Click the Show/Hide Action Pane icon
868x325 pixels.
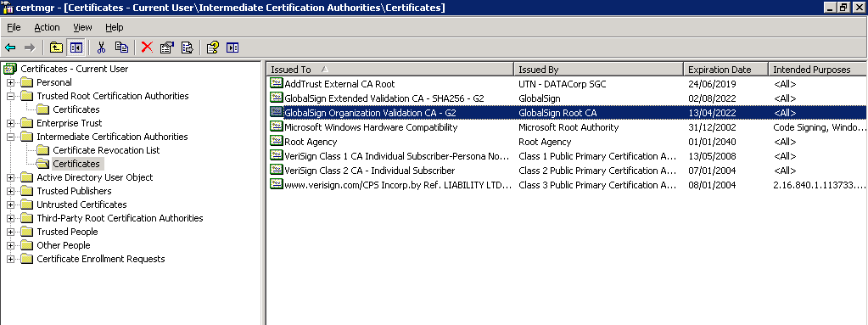pyautogui.click(x=232, y=48)
